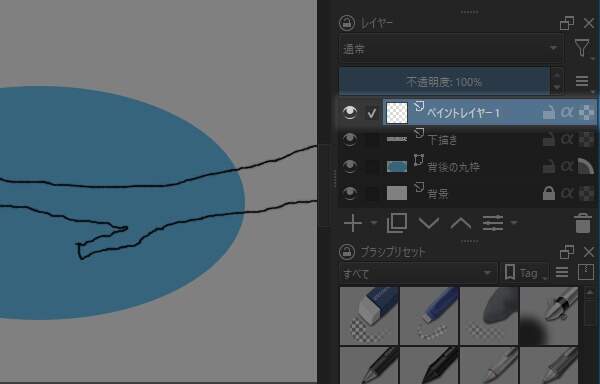Select the 背後の丸枠 layer
The width and height of the screenshot is (600, 384).
point(453,167)
